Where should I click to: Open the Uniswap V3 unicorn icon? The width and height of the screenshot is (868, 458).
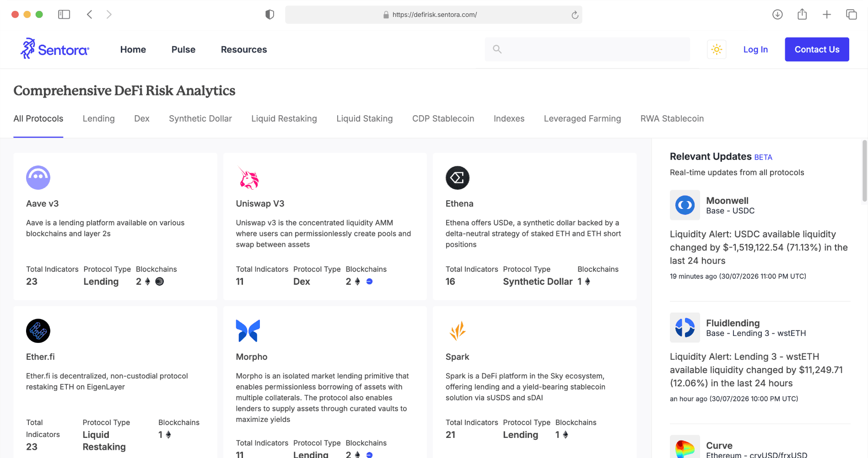tap(248, 177)
